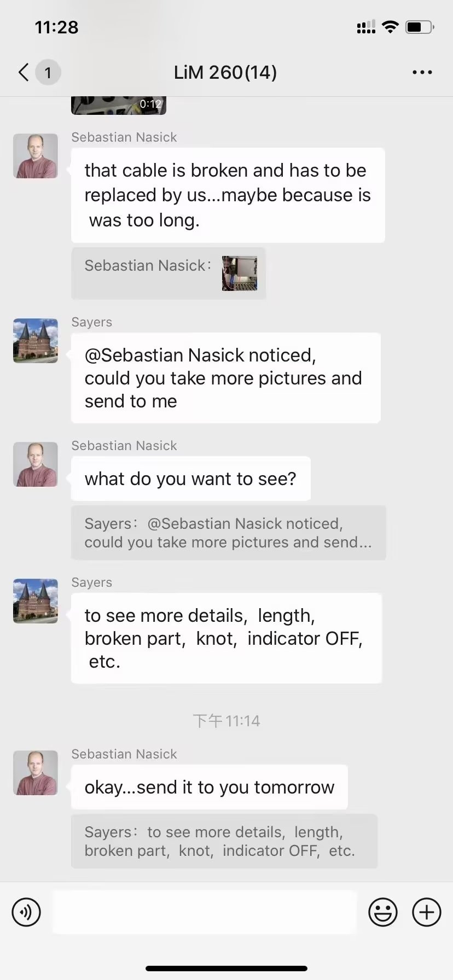This screenshot has width=453, height=980.
Task: Tap the 'to see more details, length' bubble
Action: tap(226, 638)
